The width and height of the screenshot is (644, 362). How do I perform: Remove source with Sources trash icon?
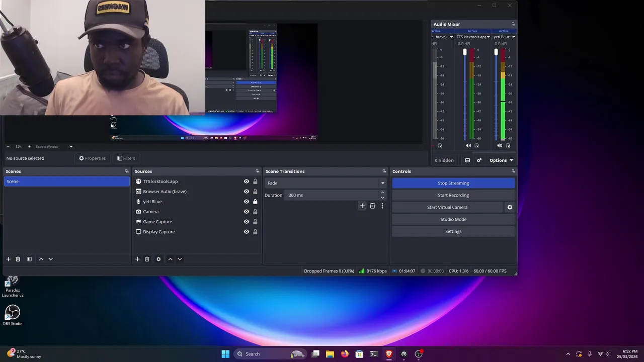(x=147, y=259)
